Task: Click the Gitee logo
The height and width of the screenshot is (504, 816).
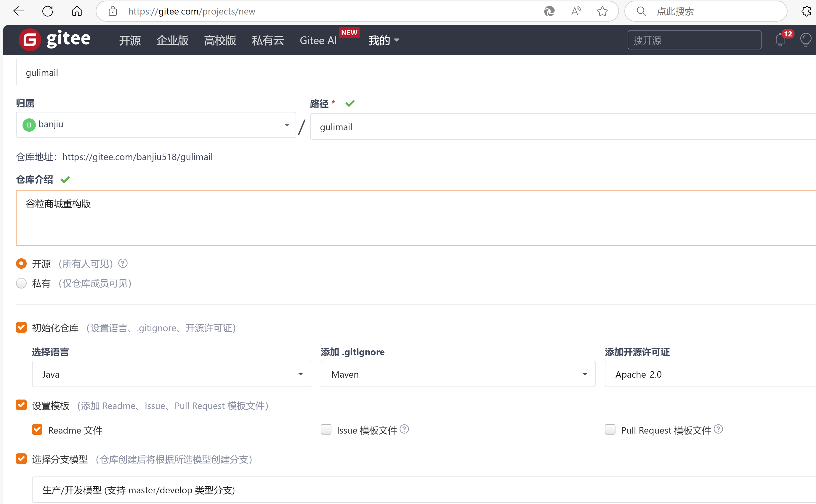Action: [x=55, y=40]
